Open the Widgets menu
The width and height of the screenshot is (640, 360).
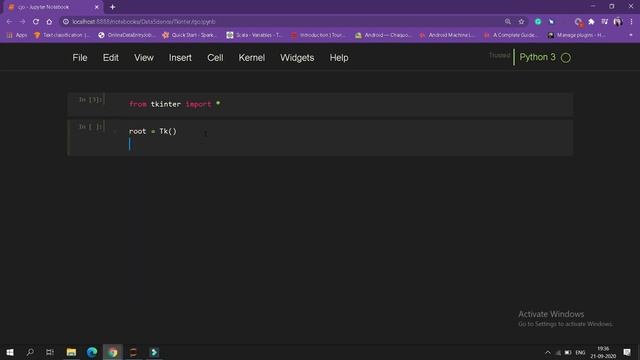click(x=297, y=58)
